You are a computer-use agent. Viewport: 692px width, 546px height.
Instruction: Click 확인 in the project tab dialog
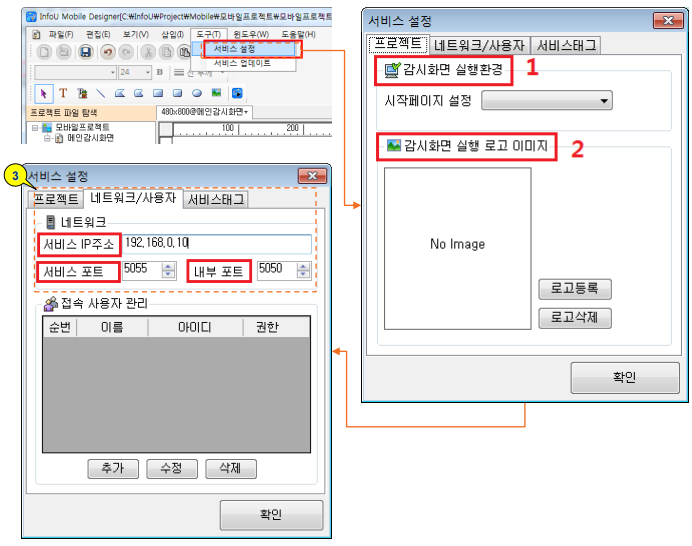(x=624, y=377)
